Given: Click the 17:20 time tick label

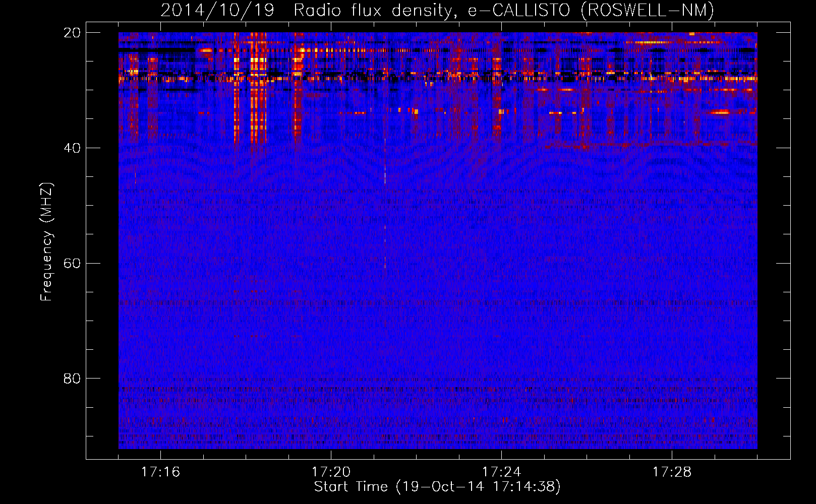Looking at the screenshot, I should (x=331, y=472).
